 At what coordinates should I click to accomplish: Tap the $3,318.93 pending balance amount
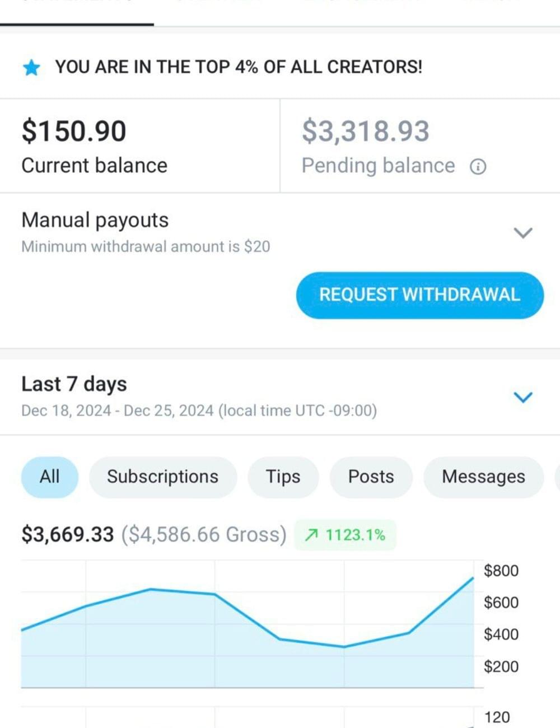(x=365, y=131)
